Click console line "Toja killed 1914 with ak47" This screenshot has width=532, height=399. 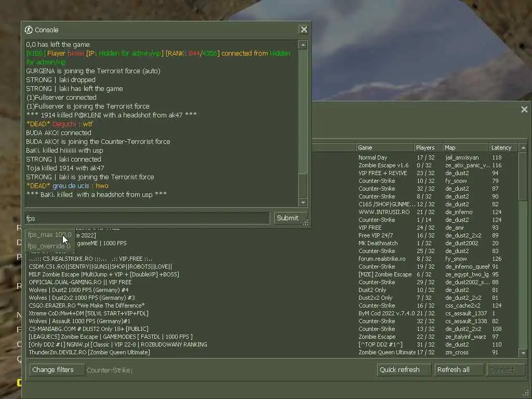(x=65, y=168)
